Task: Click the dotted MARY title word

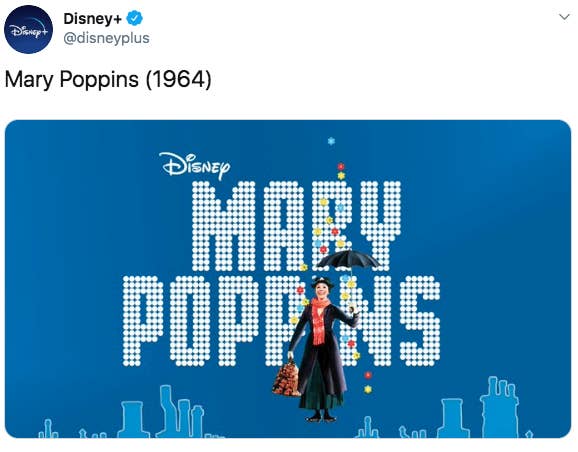Action: coord(296,226)
